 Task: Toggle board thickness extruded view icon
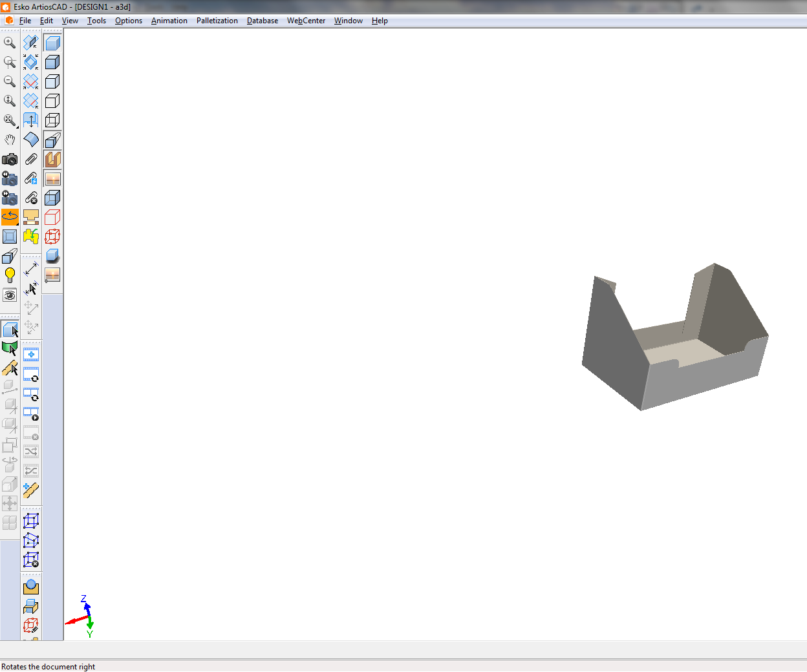click(x=53, y=140)
